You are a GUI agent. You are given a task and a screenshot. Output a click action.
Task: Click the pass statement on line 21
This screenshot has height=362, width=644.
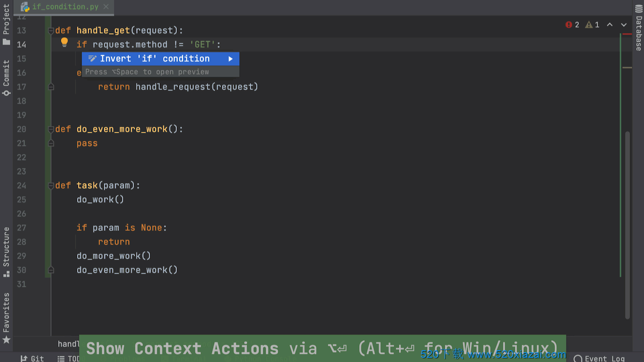87,143
